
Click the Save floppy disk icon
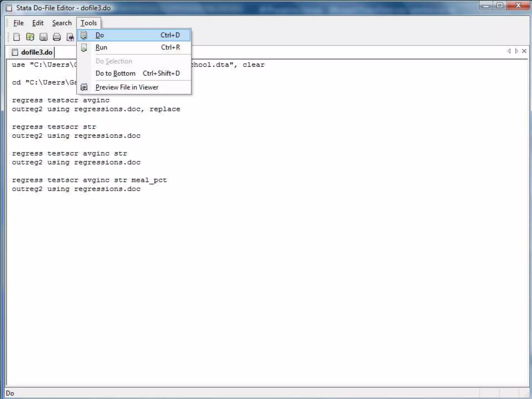[x=43, y=37]
